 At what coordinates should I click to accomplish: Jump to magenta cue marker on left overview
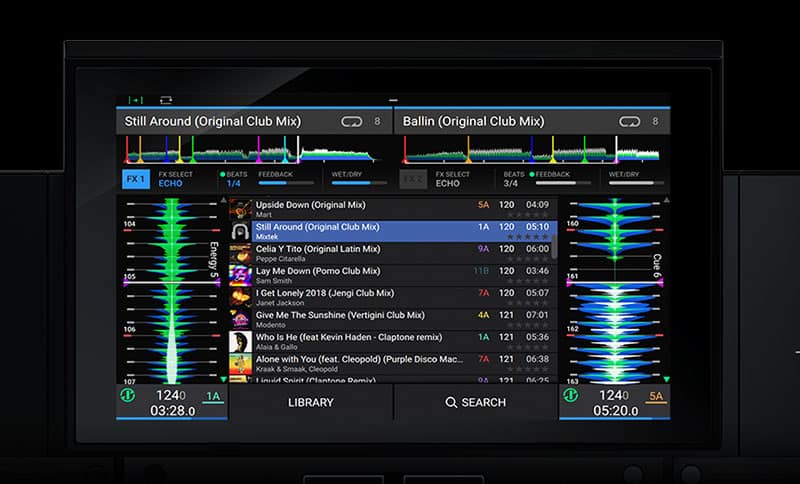tap(259, 149)
